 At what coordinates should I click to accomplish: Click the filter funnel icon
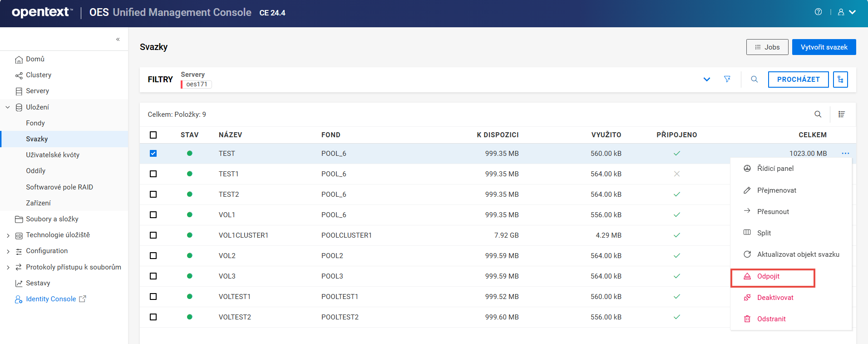click(727, 79)
